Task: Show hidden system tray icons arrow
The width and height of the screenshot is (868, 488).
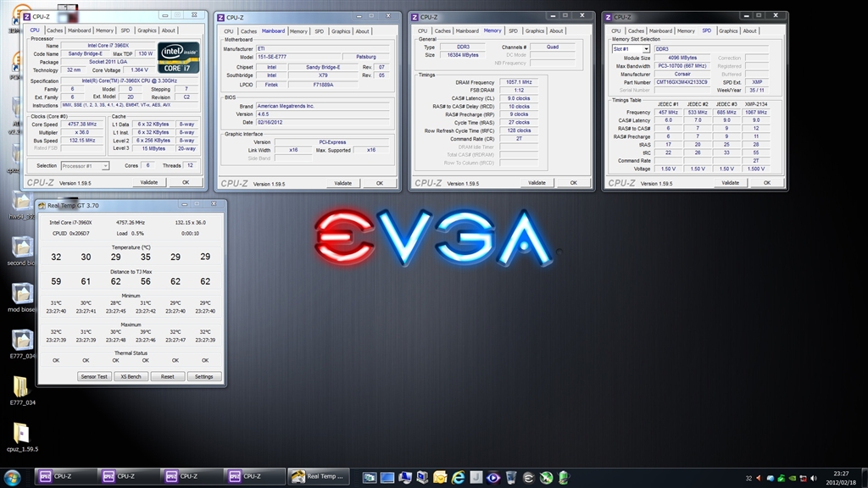Action: (x=759, y=478)
